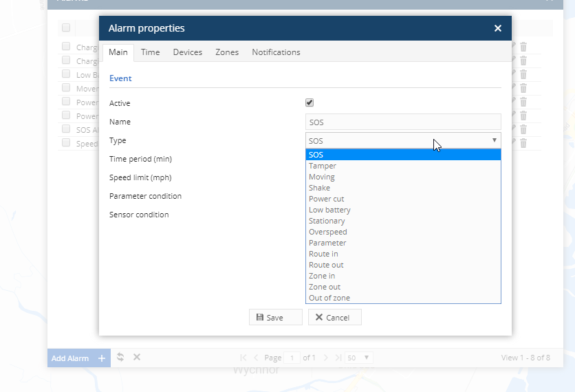Toggle the Active checkbox
Viewport: 575px width, 392px height.
[x=310, y=102]
